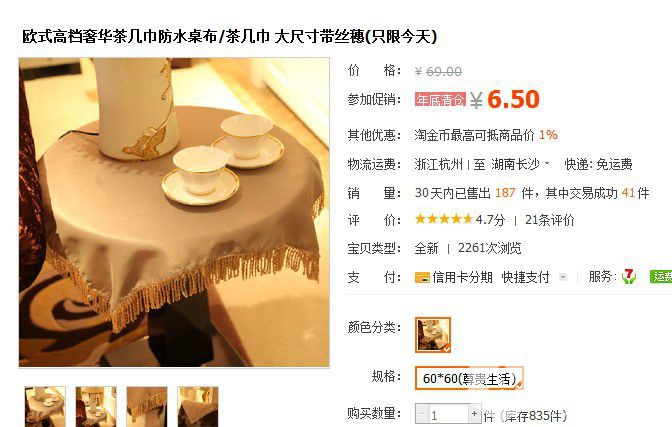Open the 21条评价 reviews link
Image resolution: width=672 pixels, height=427 pixels.
[x=549, y=220]
